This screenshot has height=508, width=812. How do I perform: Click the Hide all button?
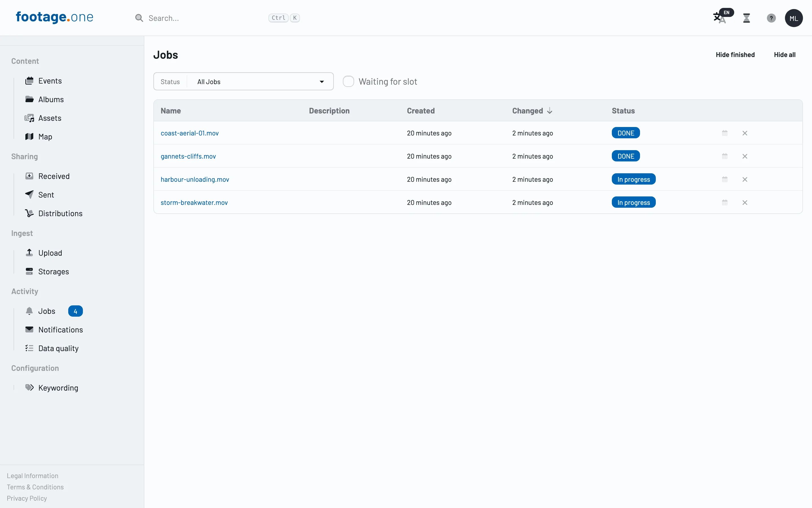784,54
